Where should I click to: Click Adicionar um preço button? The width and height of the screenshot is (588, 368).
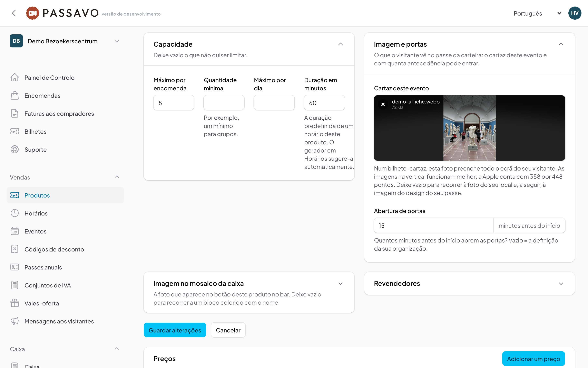click(533, 359)
